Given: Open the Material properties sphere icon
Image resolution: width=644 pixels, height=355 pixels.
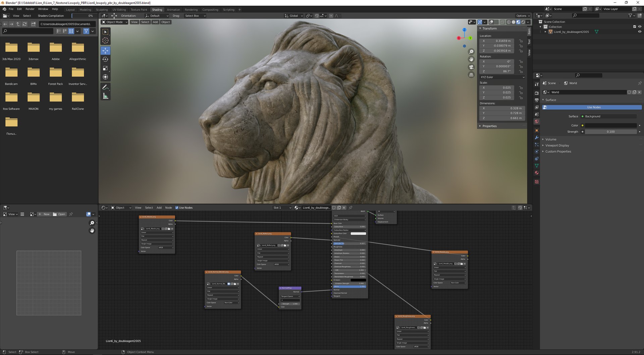Looking at the screenshot, I should point(537,173).
